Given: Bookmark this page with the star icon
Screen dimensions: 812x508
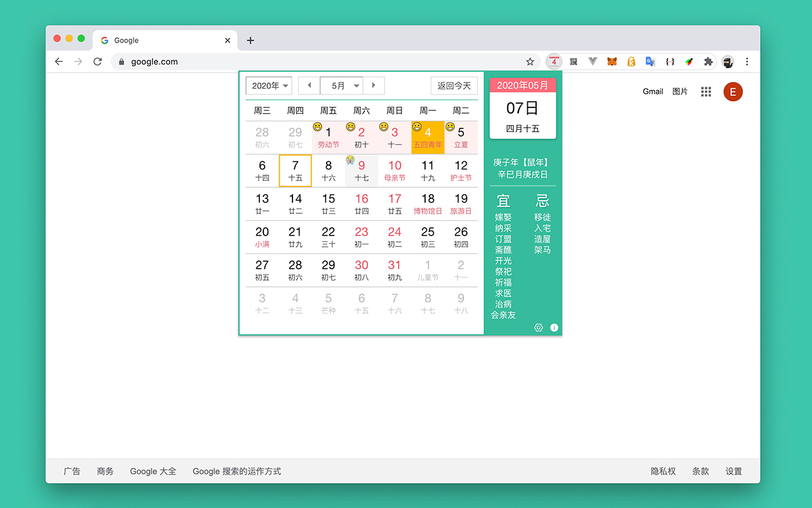Looking at the screenshot, I should [x=530, y=62].
